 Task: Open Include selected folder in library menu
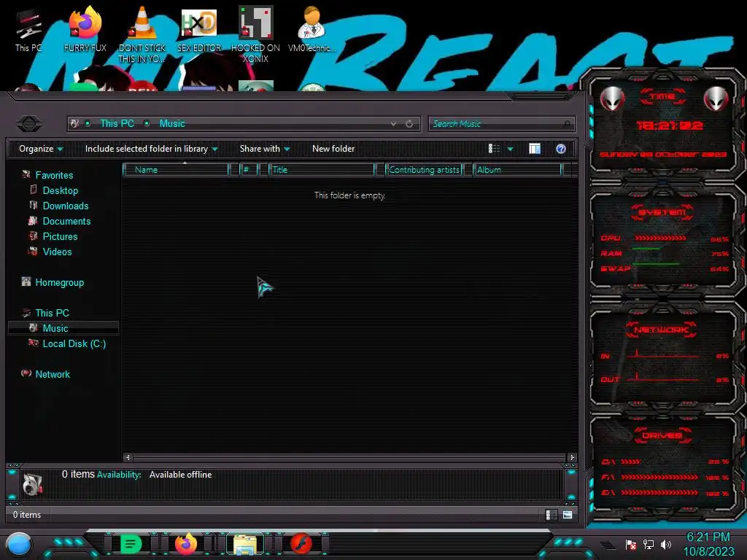(152, 149)
